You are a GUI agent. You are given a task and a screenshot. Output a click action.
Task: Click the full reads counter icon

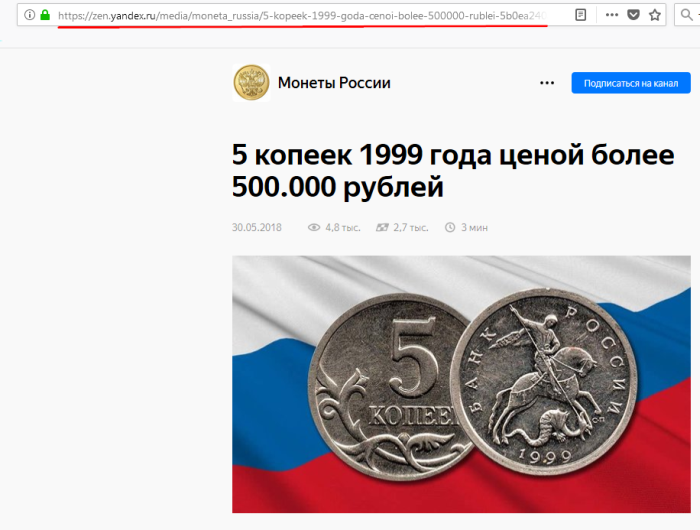[382, 228]
